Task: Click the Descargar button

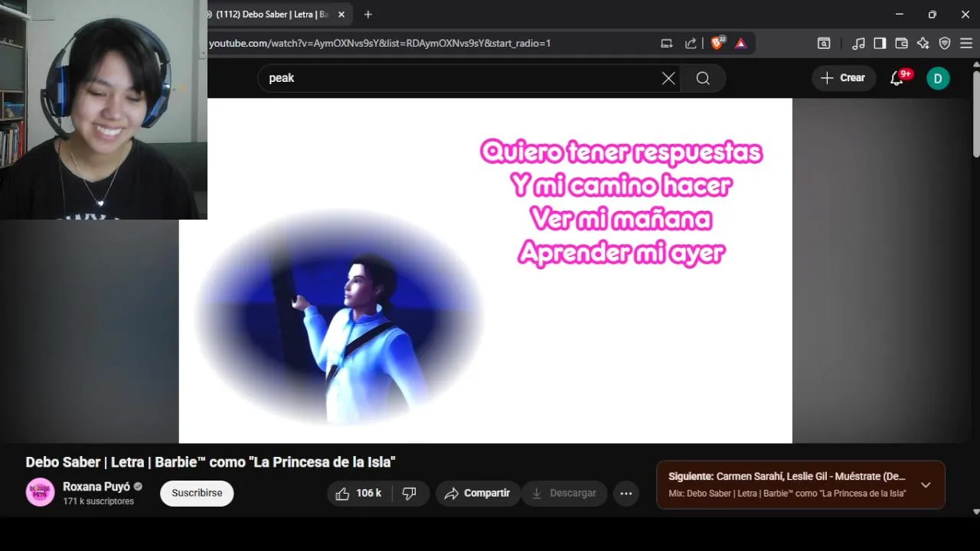Action: [x=564, y=494]
